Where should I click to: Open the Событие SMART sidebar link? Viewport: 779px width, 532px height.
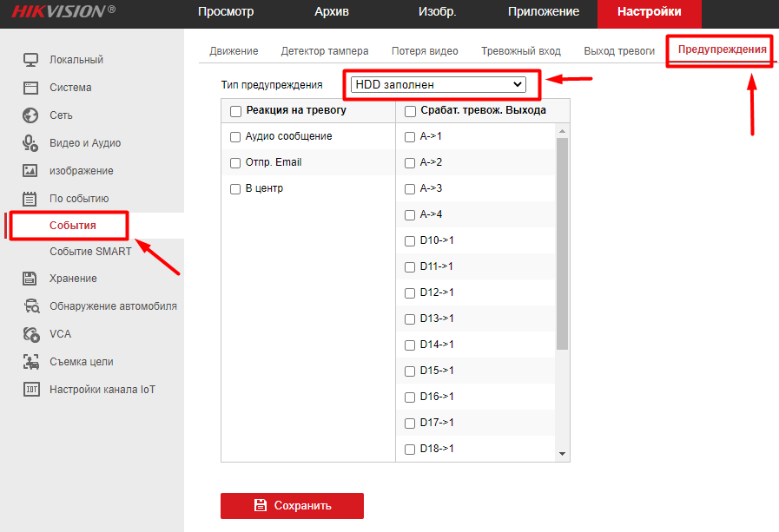click(x=90, y=252)
